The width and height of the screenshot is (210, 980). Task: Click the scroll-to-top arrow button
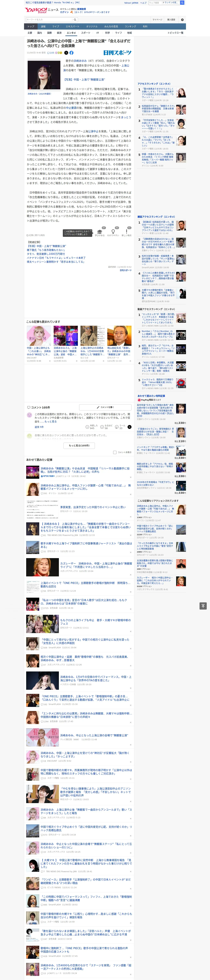[203, 606]
